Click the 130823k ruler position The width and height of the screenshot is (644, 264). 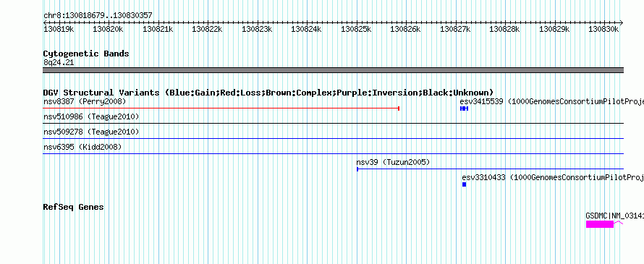pyautogui.click(x=257, y=29)
